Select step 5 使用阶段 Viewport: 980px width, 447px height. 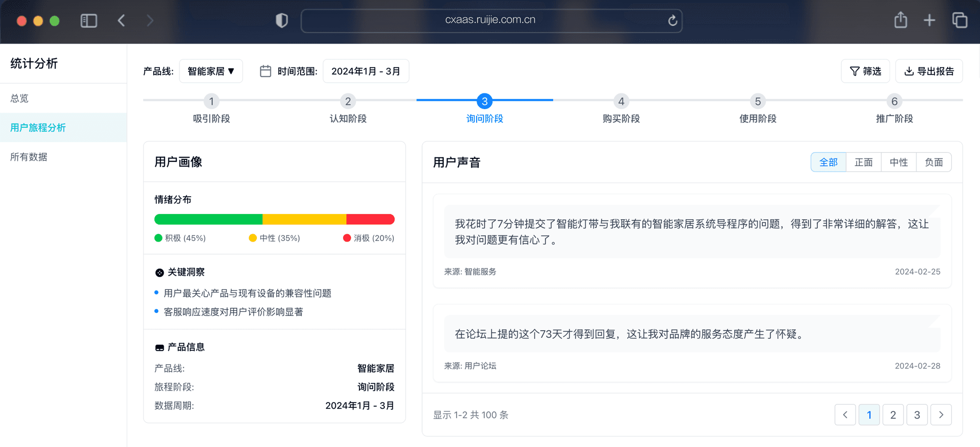click(x=758, y=109)
